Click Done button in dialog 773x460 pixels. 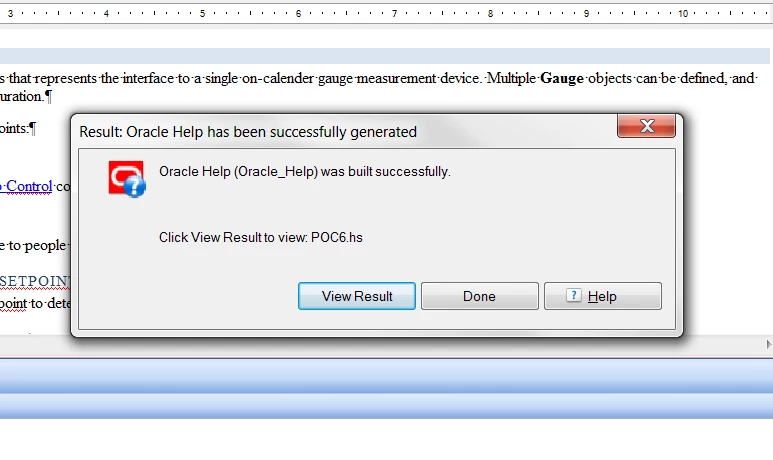tap(480, 296)
